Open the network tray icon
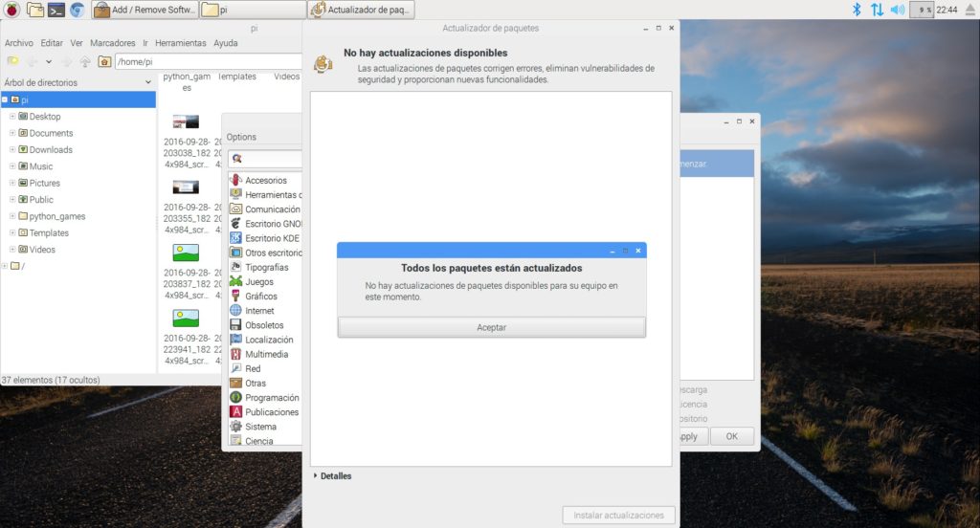 coord(877,10)
